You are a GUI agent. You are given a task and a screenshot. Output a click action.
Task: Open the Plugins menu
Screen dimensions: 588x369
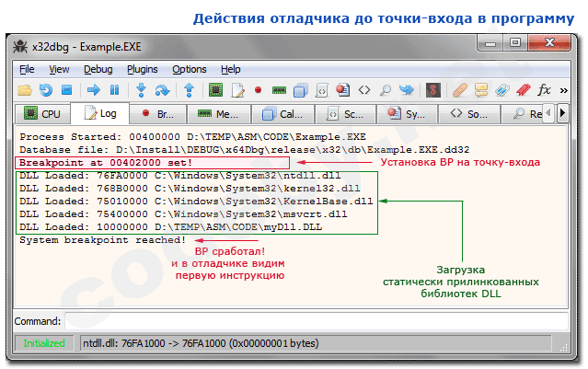coord(142,69)
